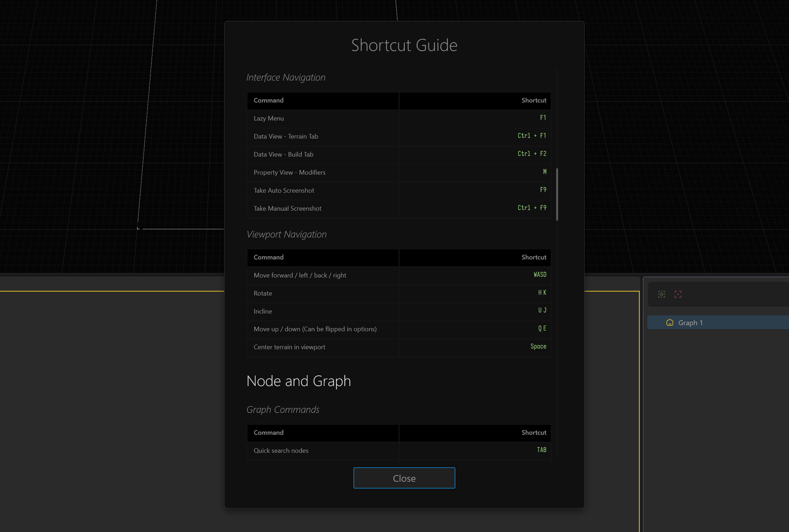Click the Node and Graph heading
The height and width of the screenshot is (532, 789).
(x=298, y=381)
